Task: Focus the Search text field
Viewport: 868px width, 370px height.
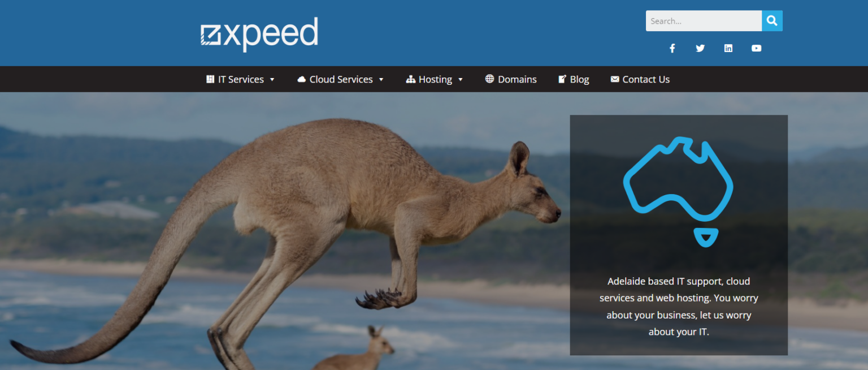Action: coord(704,21)
